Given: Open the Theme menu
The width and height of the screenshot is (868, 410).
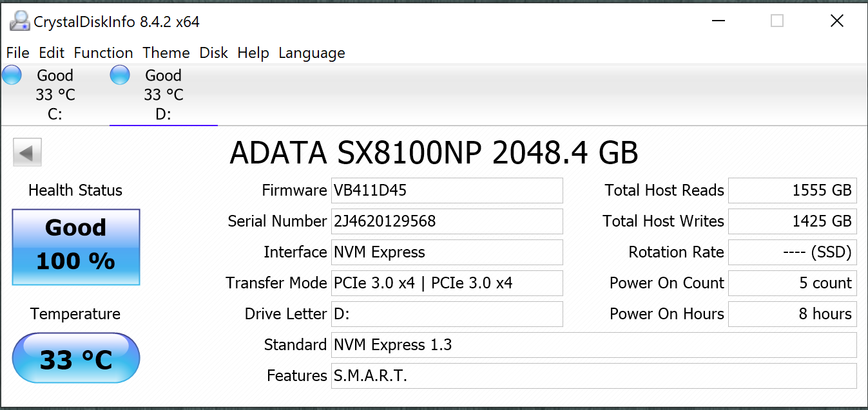Looking at the screenshot, I should (166, 53).
